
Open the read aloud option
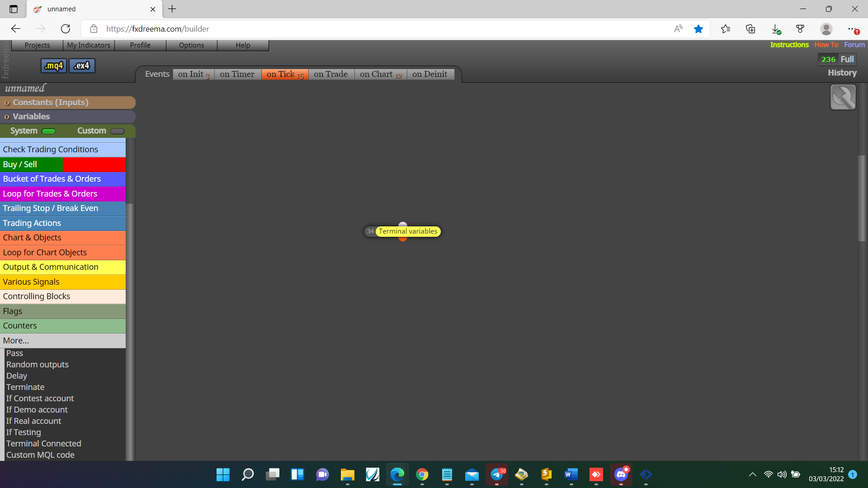pyautogui.click(x=678, y=29)
